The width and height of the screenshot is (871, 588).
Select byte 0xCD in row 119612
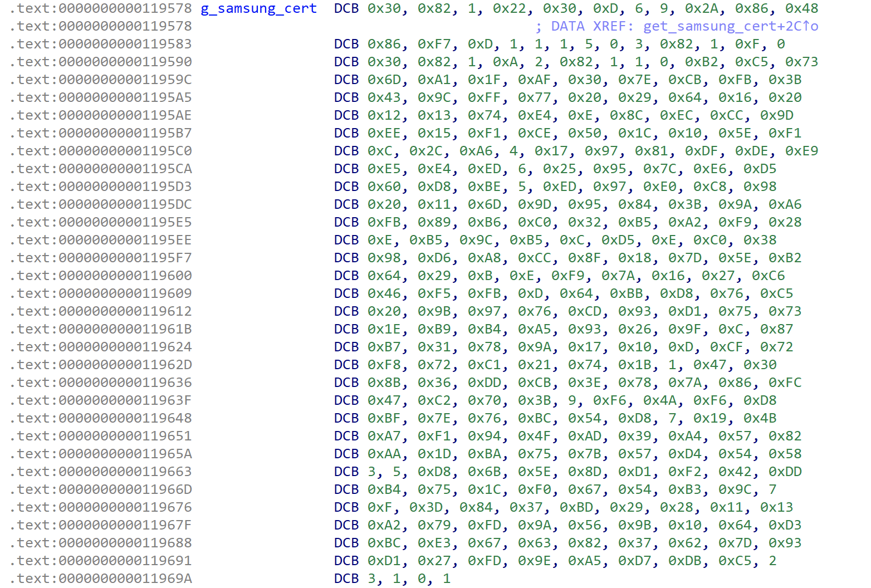(585, 311)
